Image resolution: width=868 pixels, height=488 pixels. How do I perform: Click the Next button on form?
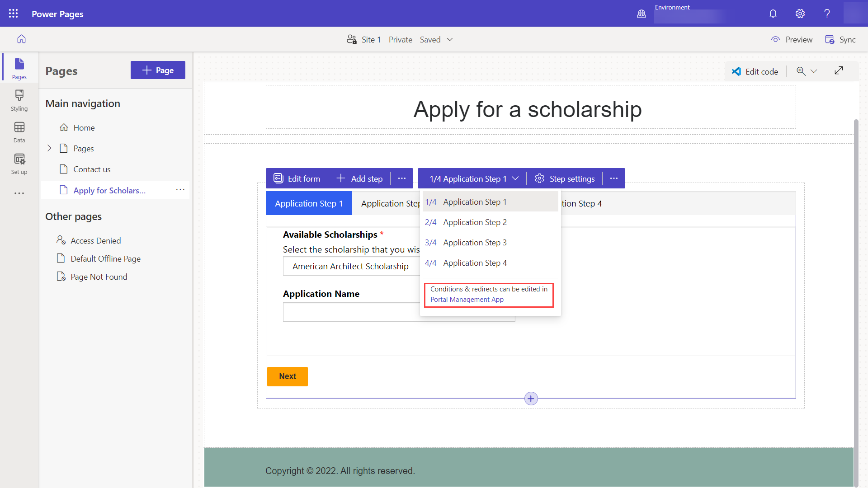pyautogui.click(x=288, y=376)
